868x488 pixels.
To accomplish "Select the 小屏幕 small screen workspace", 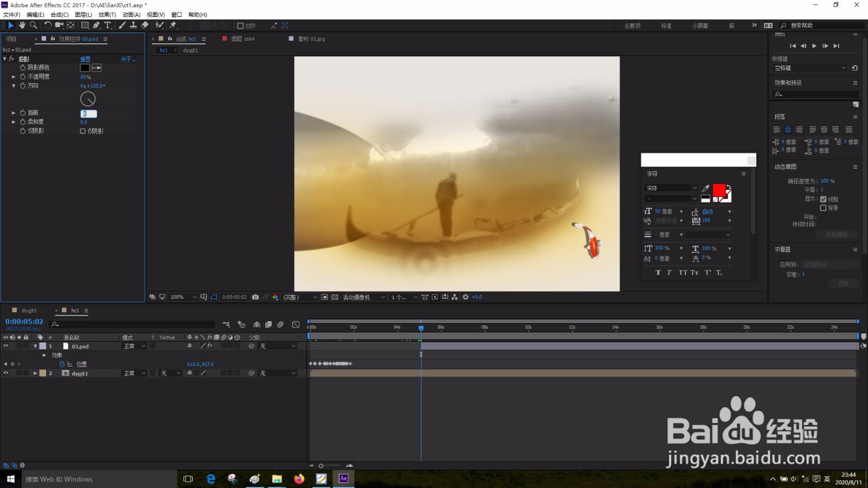I will click(700, 26).
